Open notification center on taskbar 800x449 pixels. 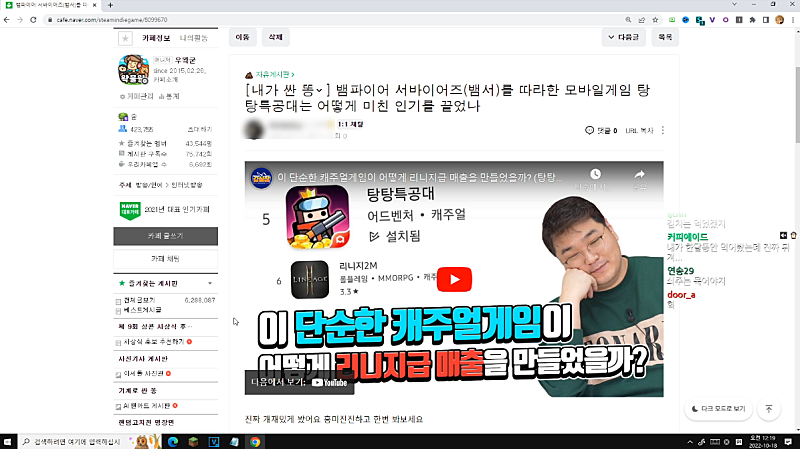tap(788, 442)
